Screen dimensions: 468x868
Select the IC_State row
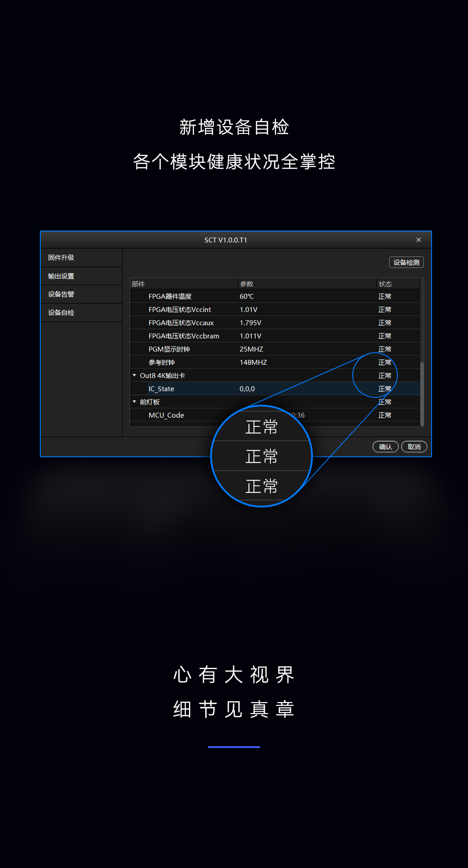click(x=161, y=389)
